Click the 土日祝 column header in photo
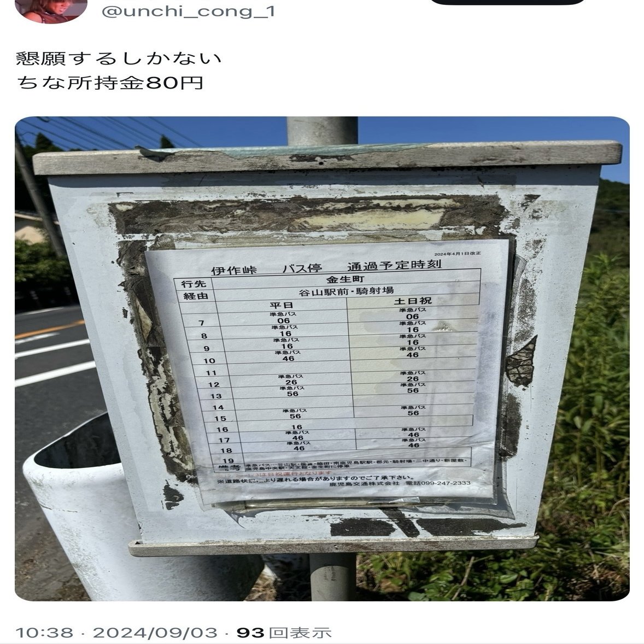This screenshot has width=644, height=644. [412, 301]
